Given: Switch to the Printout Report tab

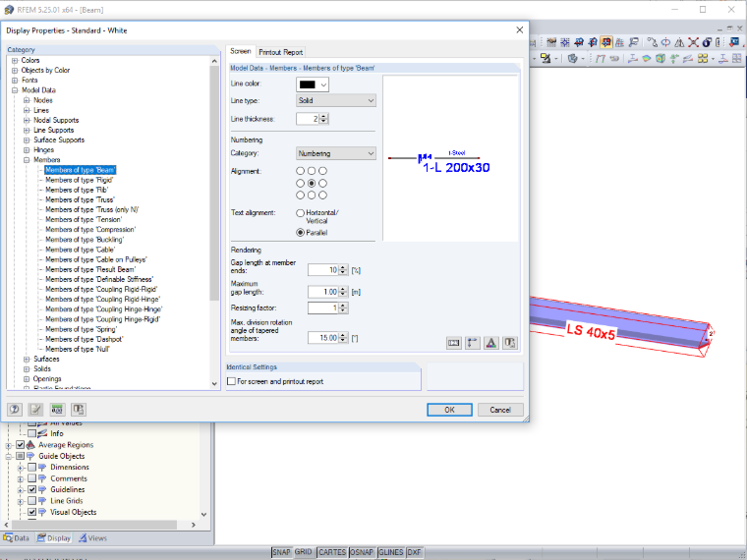Looking at the screenshot, I should click(x=280, y=52).
